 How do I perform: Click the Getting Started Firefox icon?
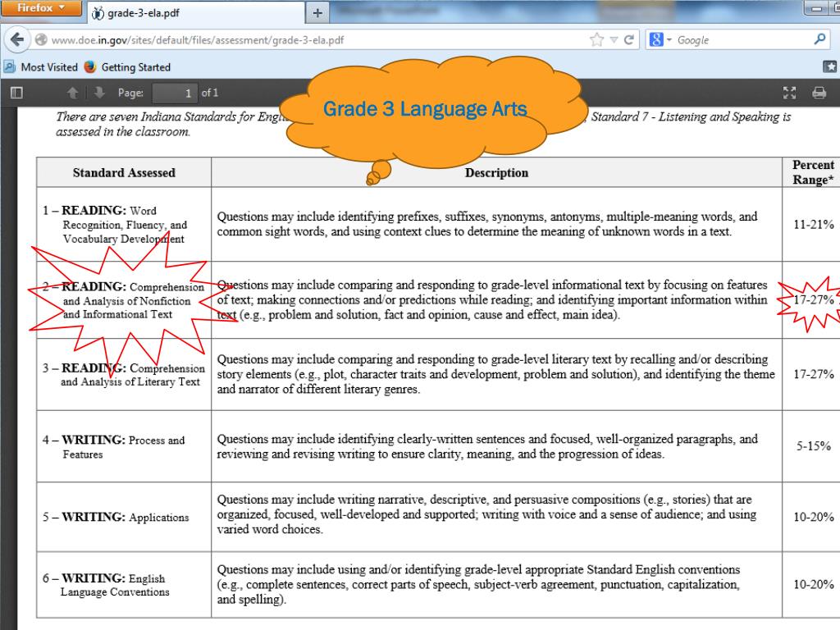tap(90, 66)
